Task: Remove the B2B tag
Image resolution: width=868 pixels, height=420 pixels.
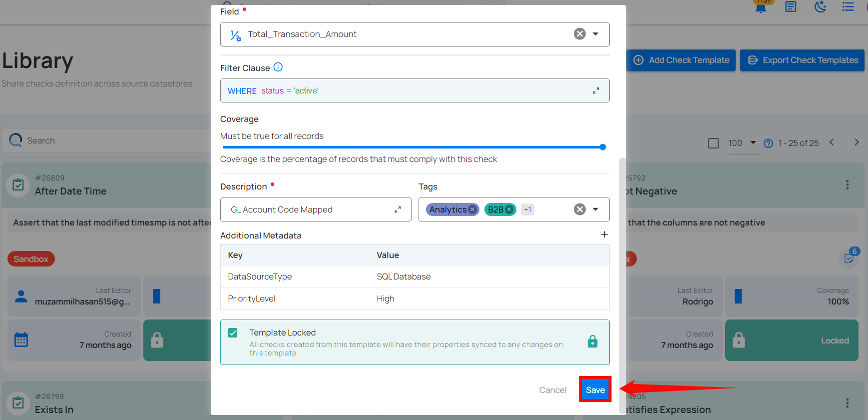Action: click(x=509, y=209)
